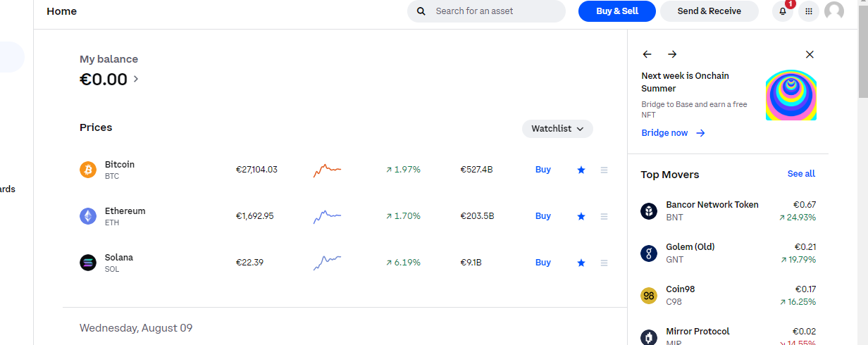
Task: Click the Bitcoin row reorder handle
Action: tap(604, 170)
